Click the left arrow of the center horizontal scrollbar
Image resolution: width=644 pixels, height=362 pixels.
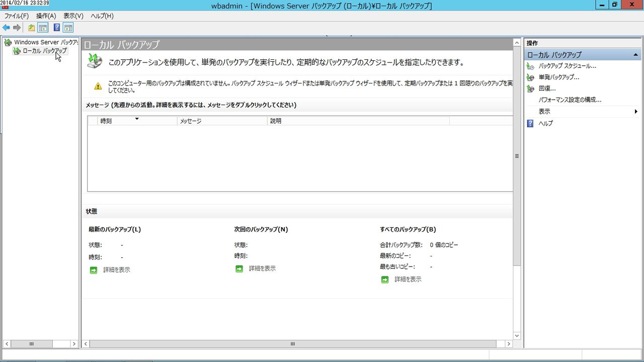coord(86,344)
